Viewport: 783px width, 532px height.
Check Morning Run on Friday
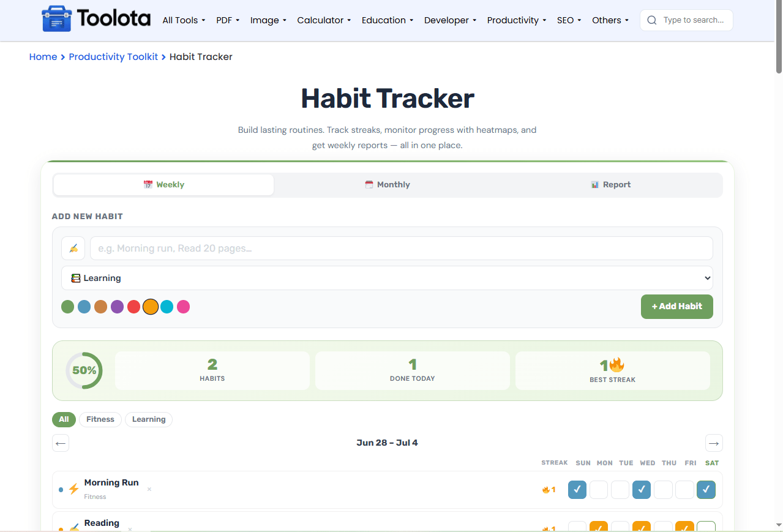click(x=684, y=490)
